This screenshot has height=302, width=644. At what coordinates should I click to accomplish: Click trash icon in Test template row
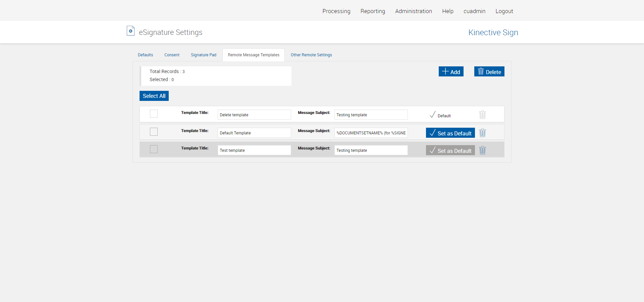tap(482, 150)
